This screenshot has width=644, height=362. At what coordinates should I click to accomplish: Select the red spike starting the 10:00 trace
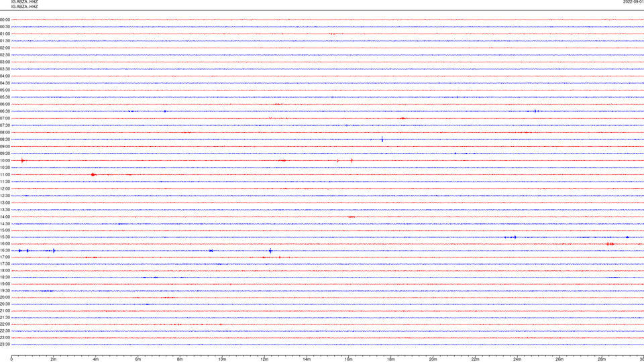click(x=23, y=160)
